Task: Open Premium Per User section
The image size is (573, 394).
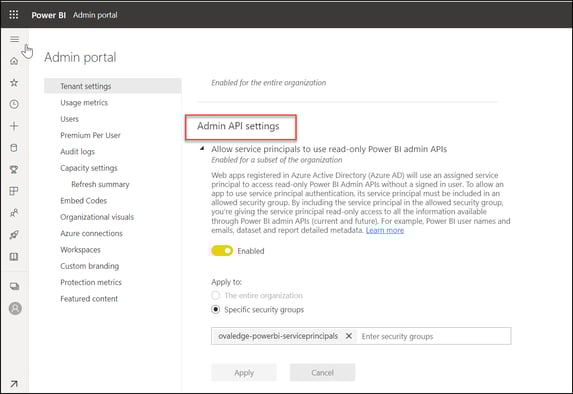Action: [90, 135]
